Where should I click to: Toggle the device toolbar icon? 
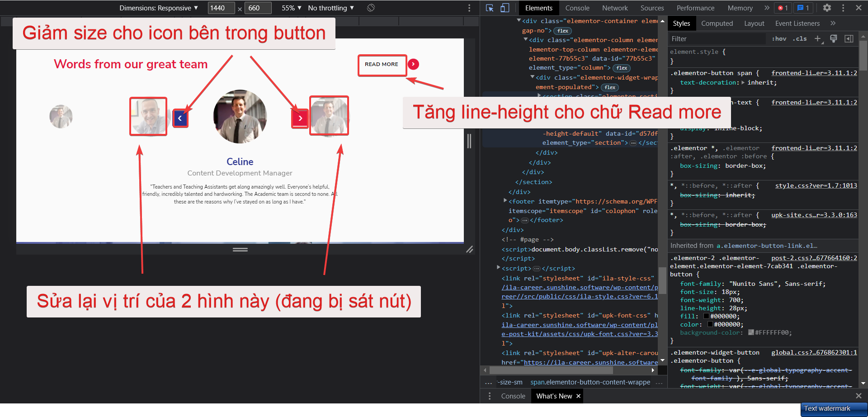(x=505, y=8)
